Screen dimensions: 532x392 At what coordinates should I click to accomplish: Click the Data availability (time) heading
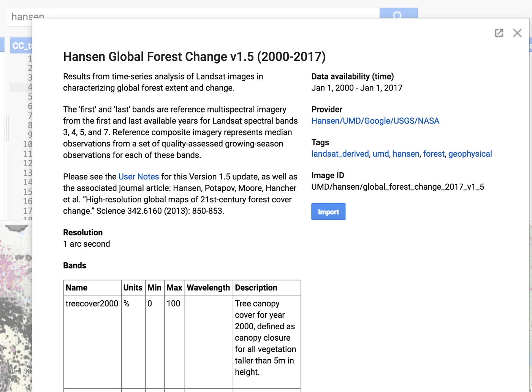coord(353,76)
